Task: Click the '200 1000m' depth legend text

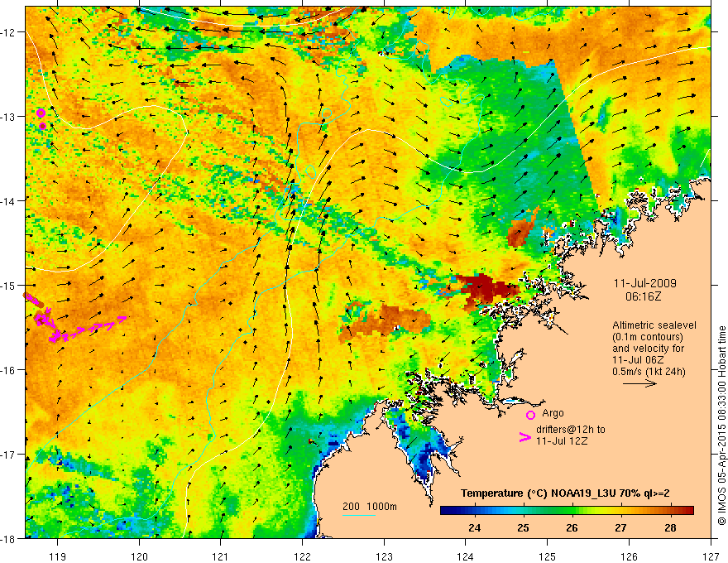Action: coord(370,507)
